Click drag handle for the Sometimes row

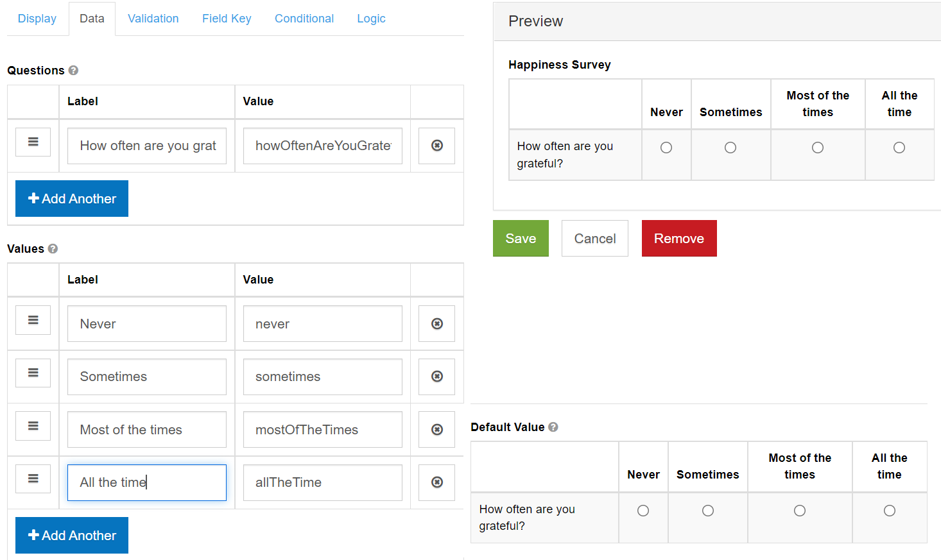(x=33, y=373)
